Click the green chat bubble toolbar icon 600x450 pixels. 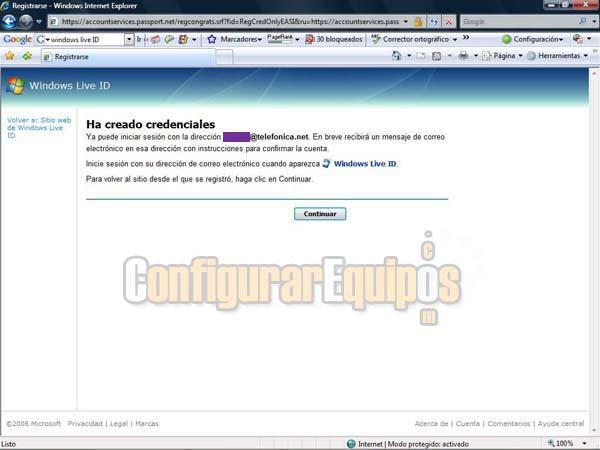(x=169, y=39)
